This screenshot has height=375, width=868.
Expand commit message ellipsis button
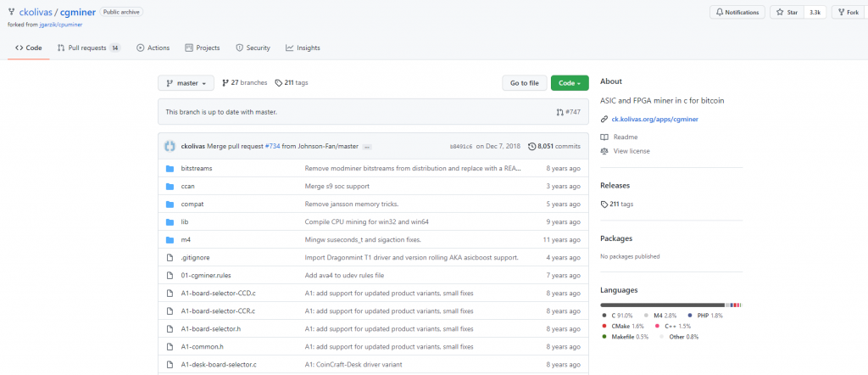point(367,147)
